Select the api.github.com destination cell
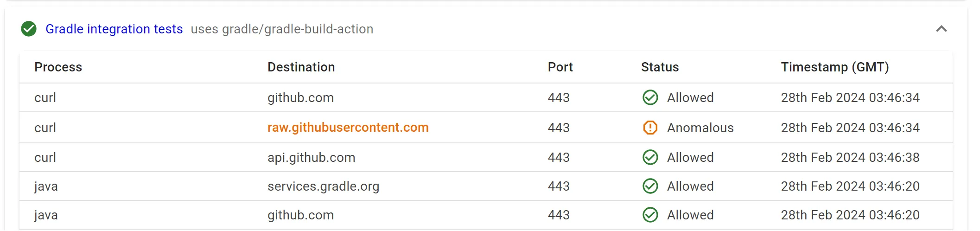This screenshot has width=980, height=231. coord(311,157)
